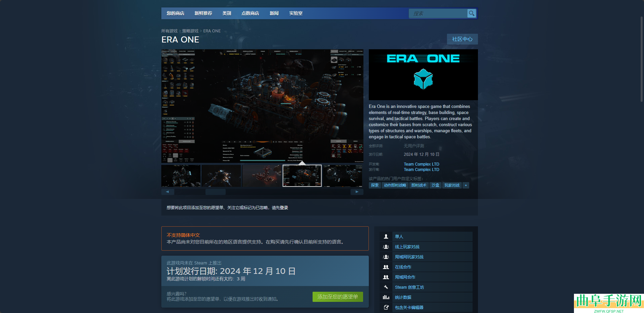
Task: Select 即时战术 tag
Action: [x=419, y=185]
